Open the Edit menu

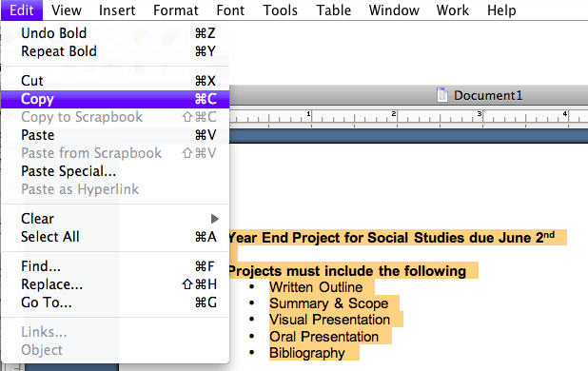22,10
